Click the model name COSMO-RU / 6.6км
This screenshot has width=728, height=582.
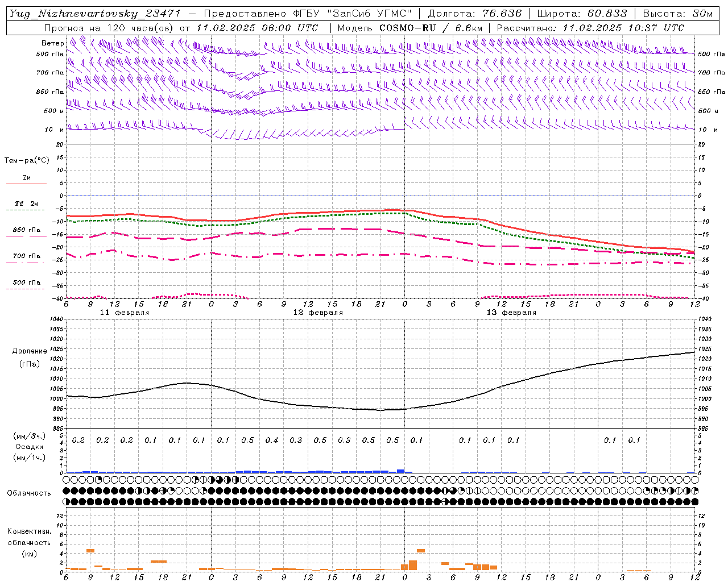(x=431, y=28)
